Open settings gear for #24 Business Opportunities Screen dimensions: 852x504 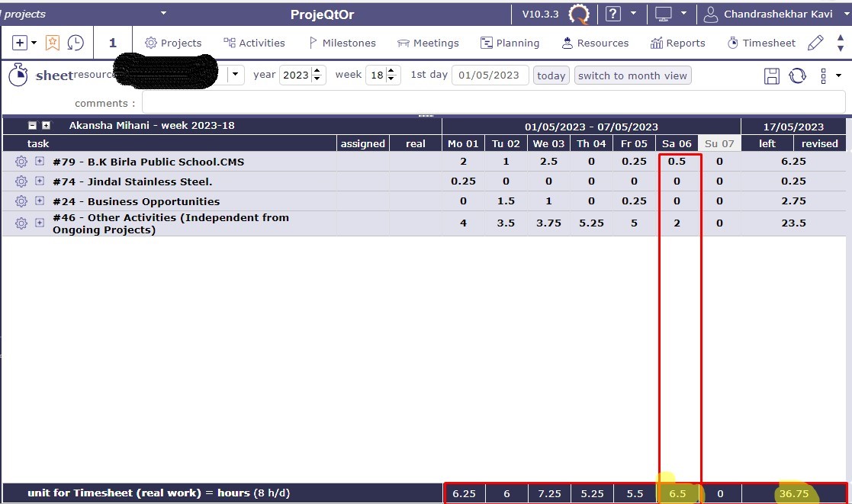point(21,201)
